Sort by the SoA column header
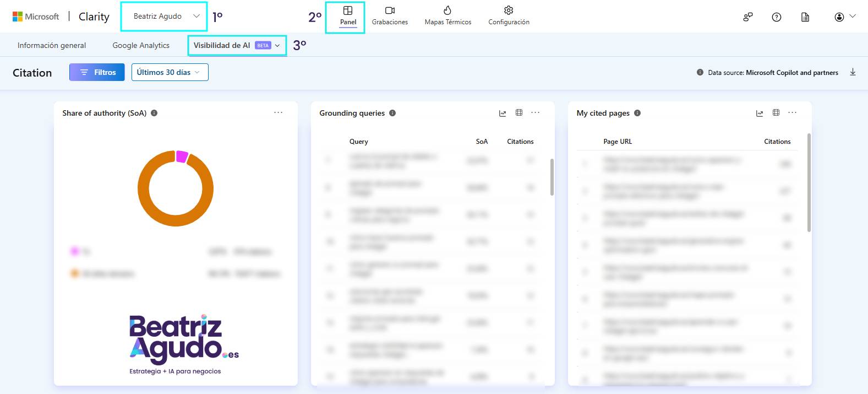868x394 pixels. click(482, 142)
